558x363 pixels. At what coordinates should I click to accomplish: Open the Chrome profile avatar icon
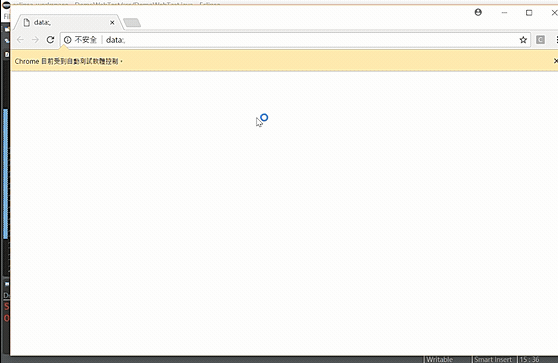click(x=478, y=12)
